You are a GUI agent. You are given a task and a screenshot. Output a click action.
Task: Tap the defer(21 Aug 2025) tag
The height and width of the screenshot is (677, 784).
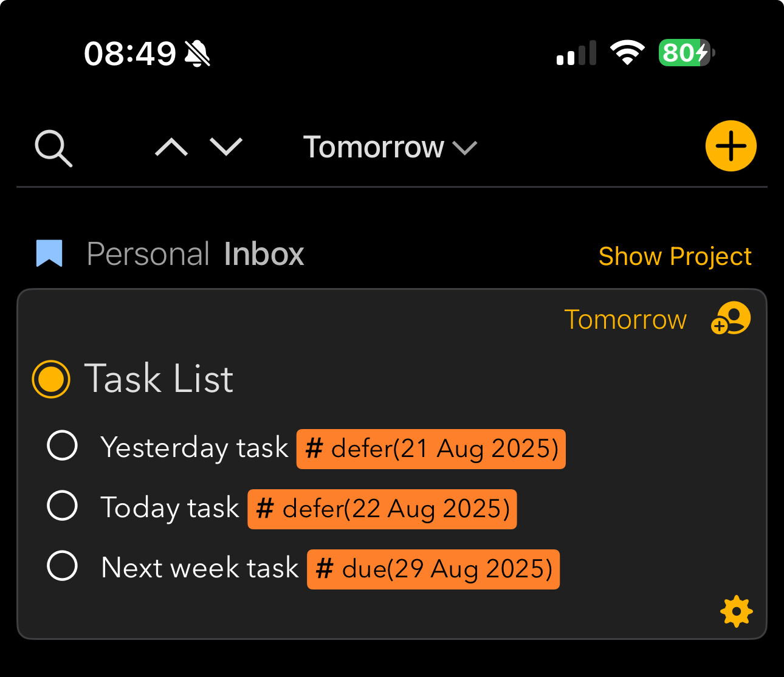431,449
